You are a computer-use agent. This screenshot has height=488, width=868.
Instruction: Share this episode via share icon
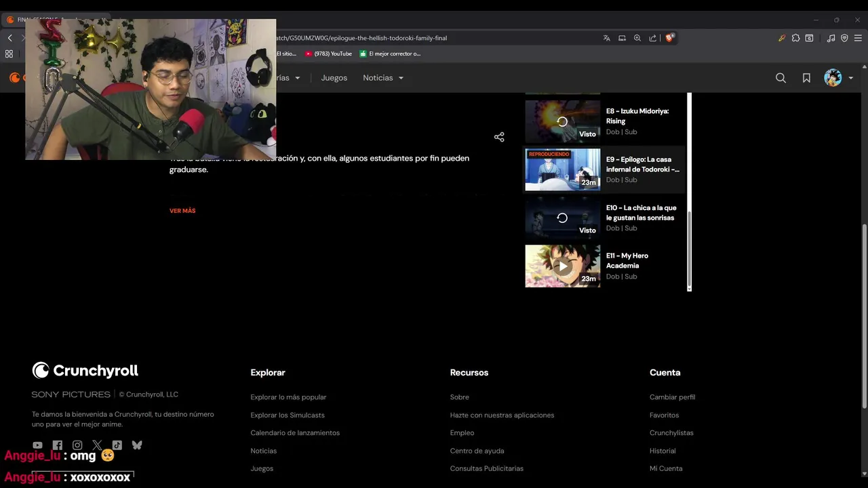tap(499, 137)
